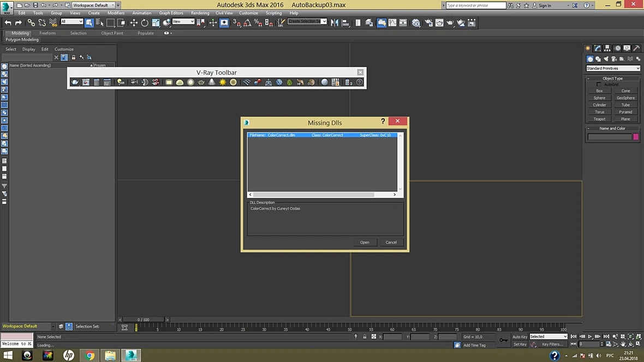The width and height of the screenshot is (644, 362).
Task: Toggle scene explorer lock icon
Action: point(74,57)
